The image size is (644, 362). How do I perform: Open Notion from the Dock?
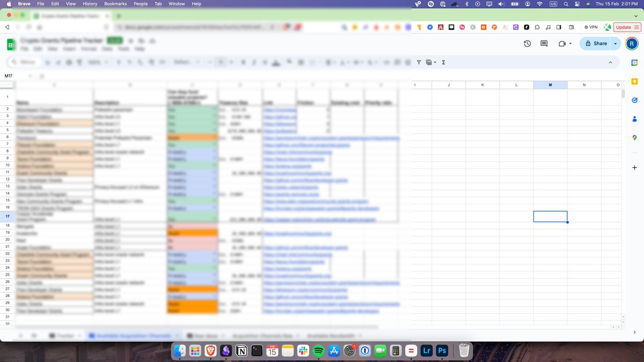241,351
